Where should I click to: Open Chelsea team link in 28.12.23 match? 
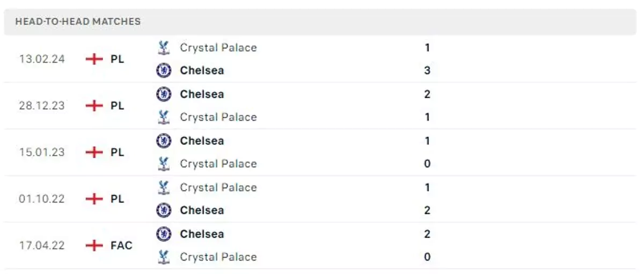coord(202,94)
